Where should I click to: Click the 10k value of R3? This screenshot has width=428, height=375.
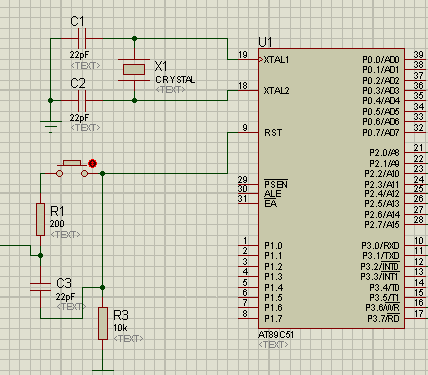(x=120, y=328)
